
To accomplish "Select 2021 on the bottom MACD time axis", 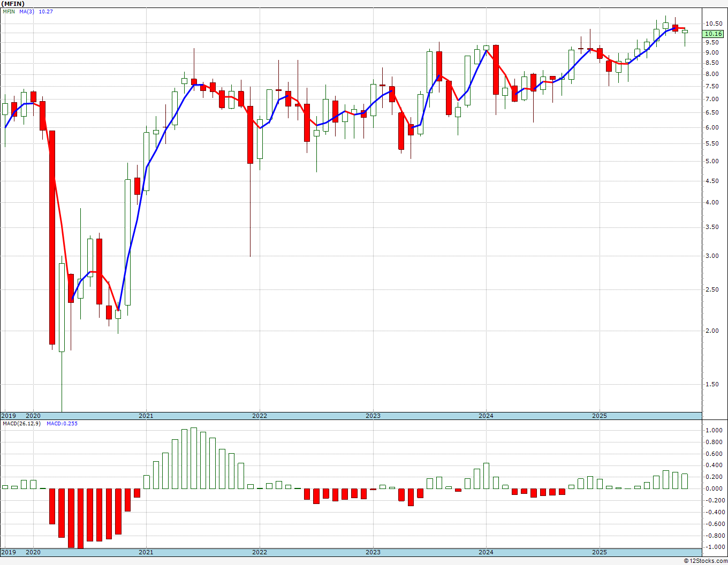I will [x=146, y=552].
